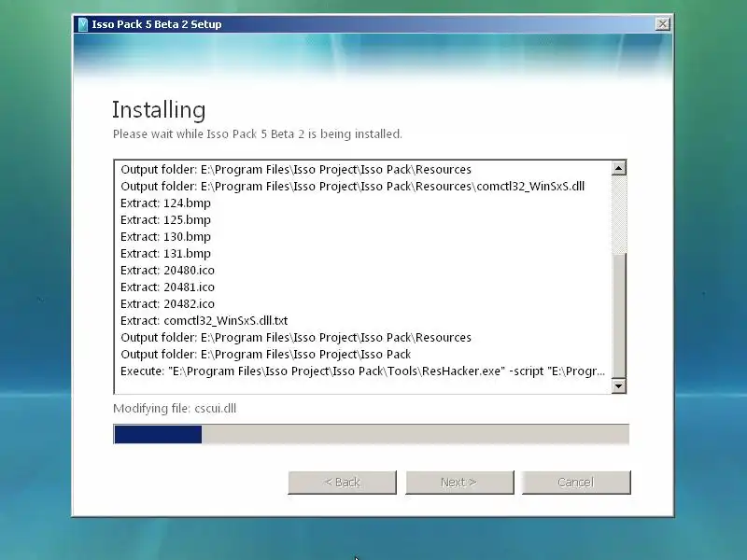Click the install log scroll up arrow
The height and width of the screenshot is (560, 747).
[x=618, y=168]
